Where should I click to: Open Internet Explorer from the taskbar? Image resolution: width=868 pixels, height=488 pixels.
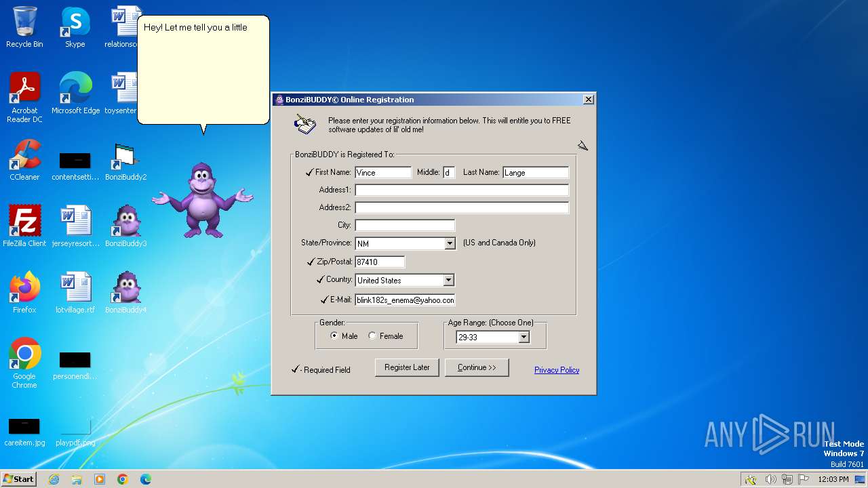[54, 479]
